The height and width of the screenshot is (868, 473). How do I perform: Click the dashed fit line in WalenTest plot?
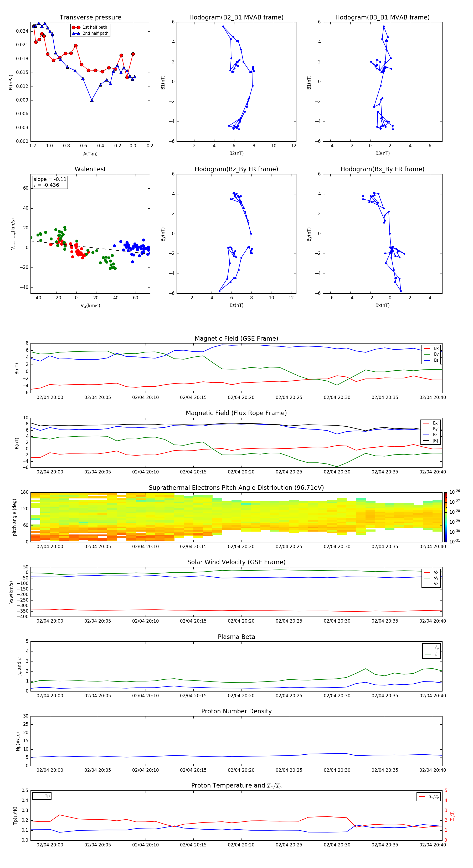[90, 247]
